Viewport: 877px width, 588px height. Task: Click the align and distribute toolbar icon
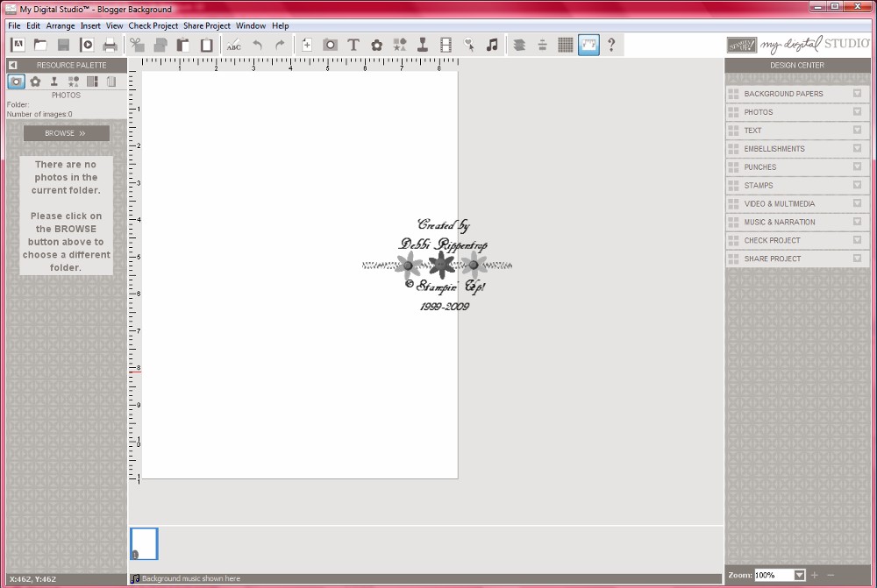click(542, 45)
